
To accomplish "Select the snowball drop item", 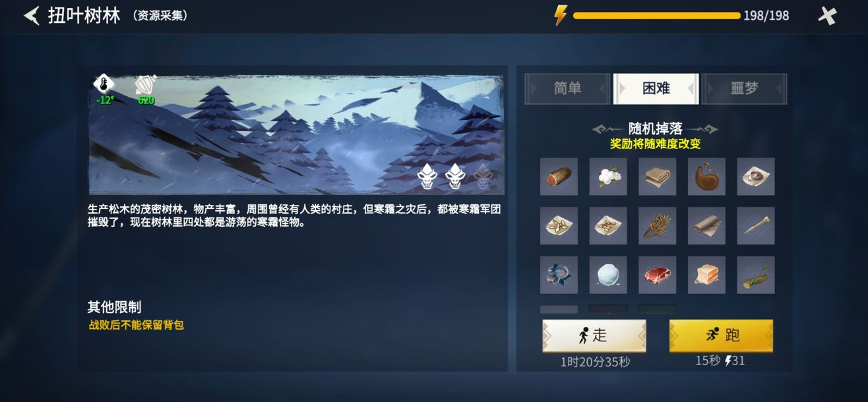I will click(x=608, y=275).
